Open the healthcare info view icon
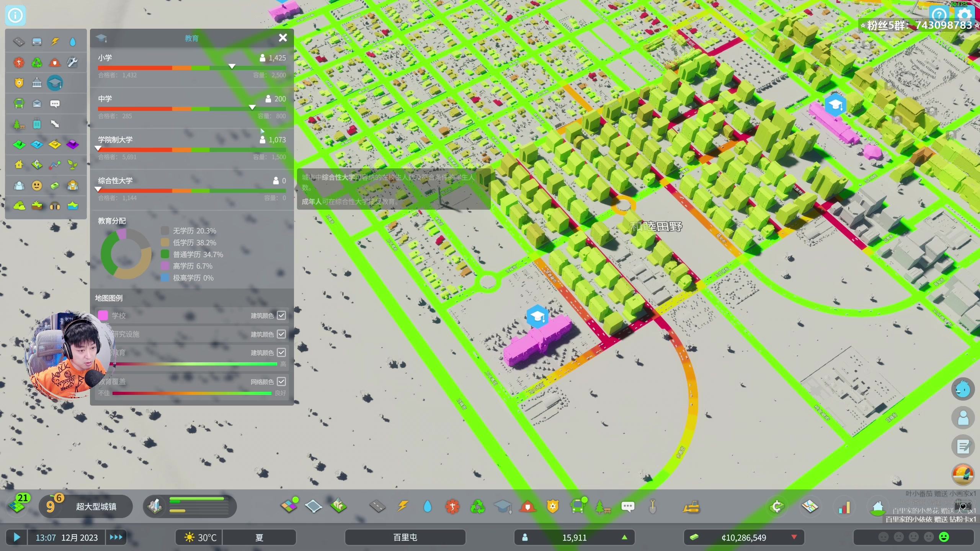This screenshot has width=980, height=551. [19, 62]
